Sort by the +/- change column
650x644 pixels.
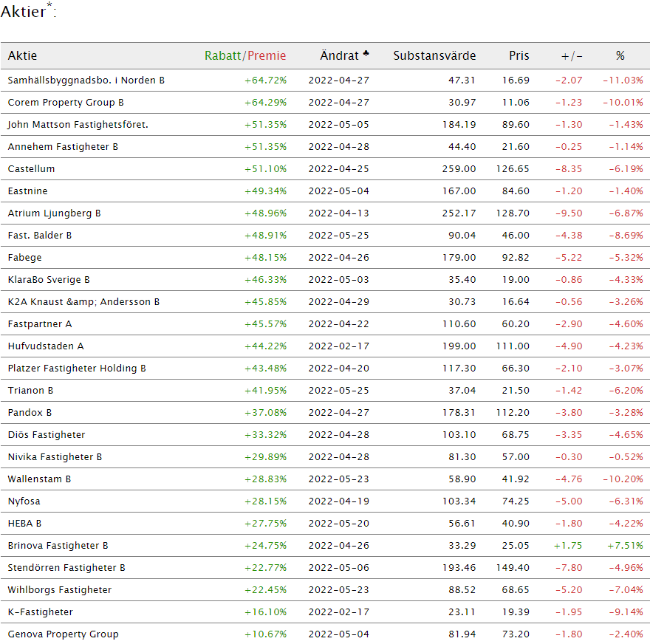click(572, 56)
